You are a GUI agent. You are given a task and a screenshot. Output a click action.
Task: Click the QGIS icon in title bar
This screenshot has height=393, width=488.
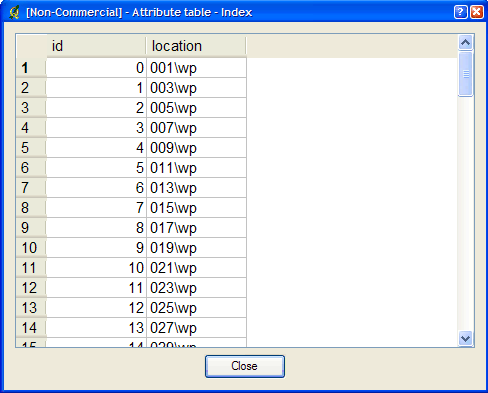[14, 12]
